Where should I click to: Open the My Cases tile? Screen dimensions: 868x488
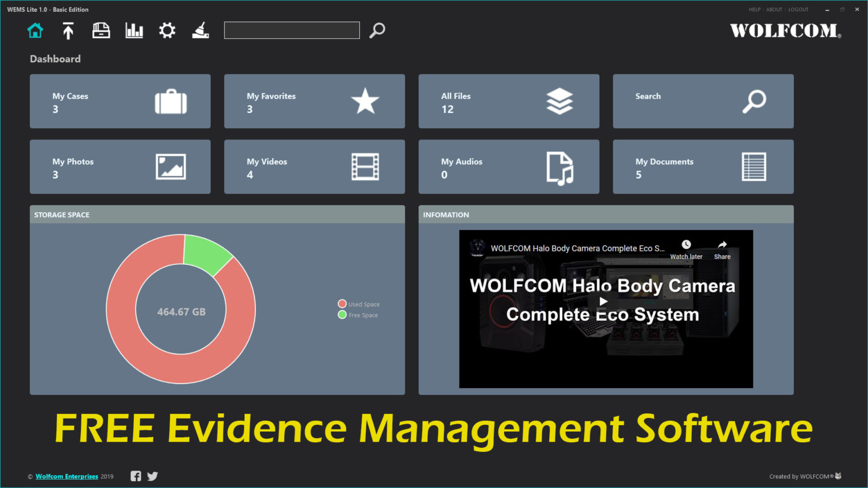click(120, 102)
